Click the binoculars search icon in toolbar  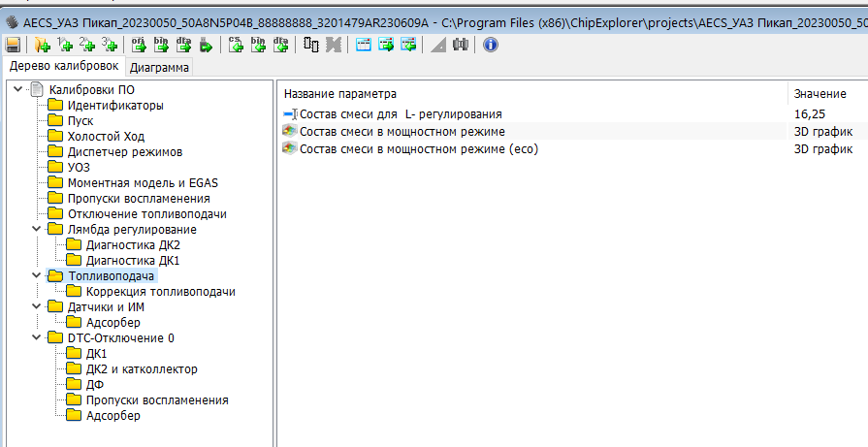point(461,45)
